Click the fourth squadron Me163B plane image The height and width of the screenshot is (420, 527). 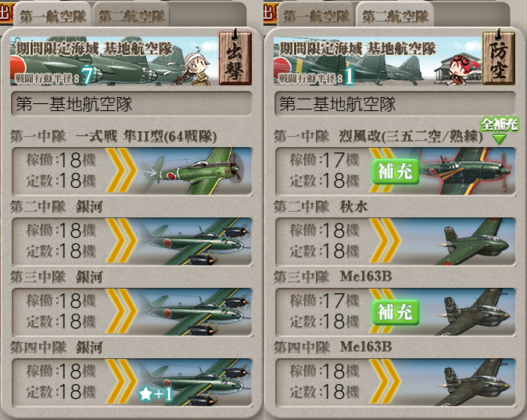coord(475,382)
